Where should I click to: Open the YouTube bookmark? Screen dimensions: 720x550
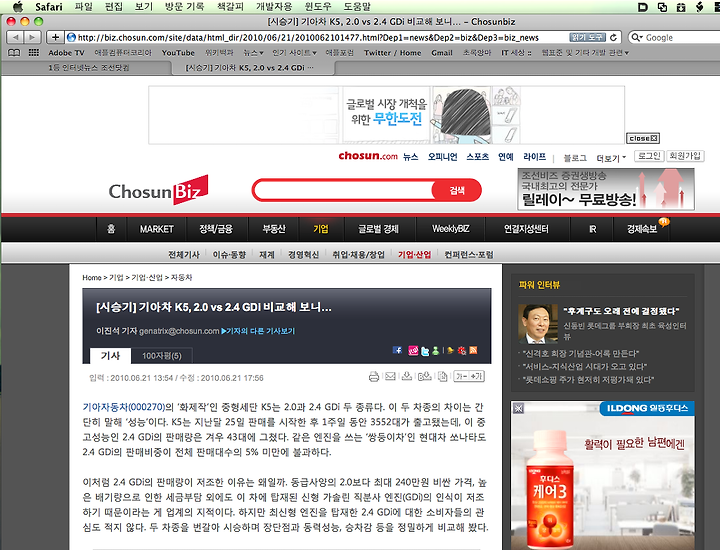[x=178, y=53]
